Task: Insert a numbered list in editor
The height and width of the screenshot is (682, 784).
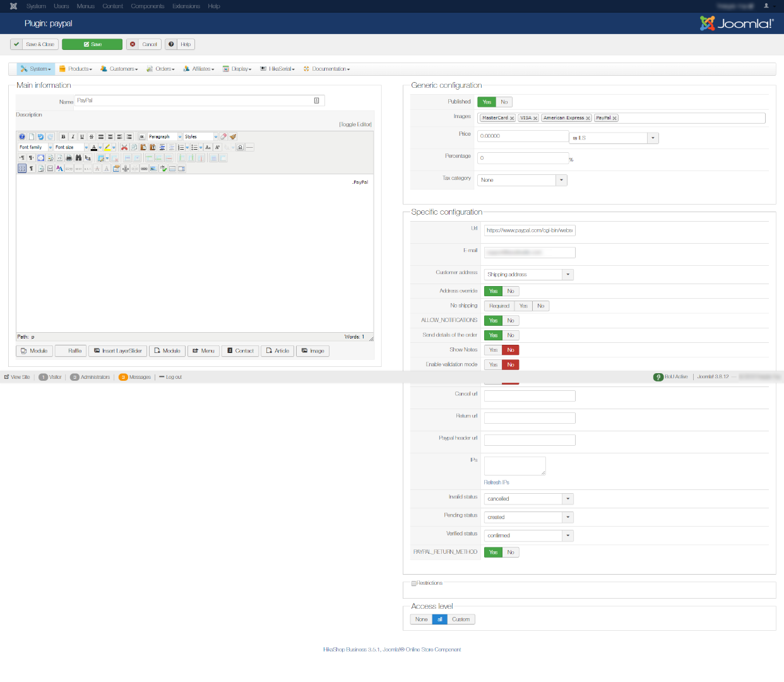Action: (x=181, y=147)
